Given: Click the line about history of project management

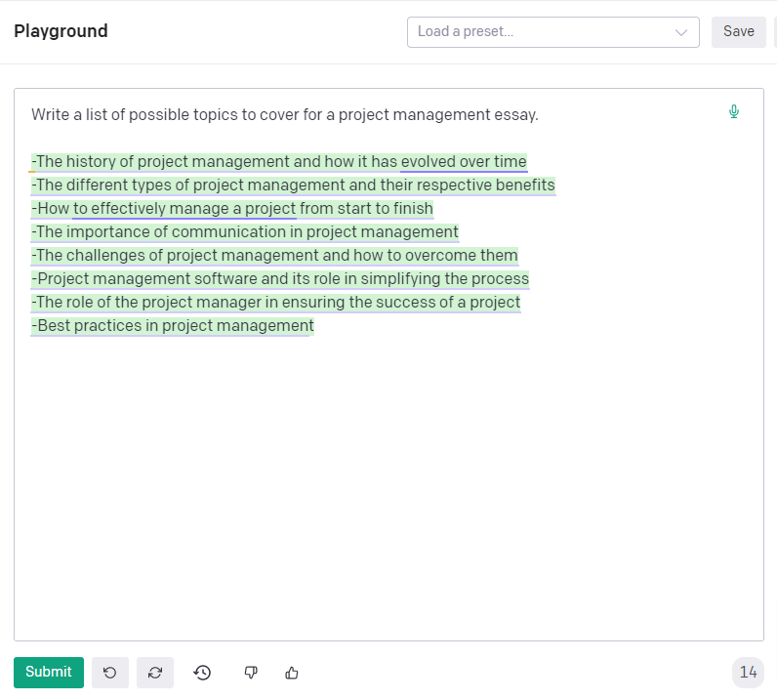Looking at the screenshot, I should point(279,162).
